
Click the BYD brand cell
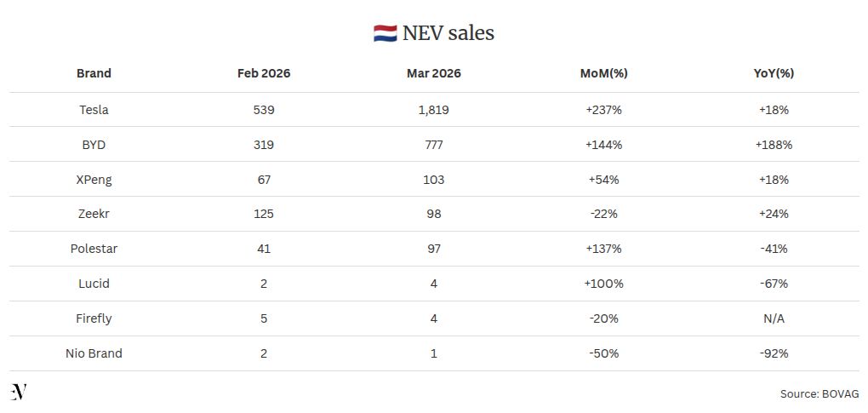click(94, 145)
